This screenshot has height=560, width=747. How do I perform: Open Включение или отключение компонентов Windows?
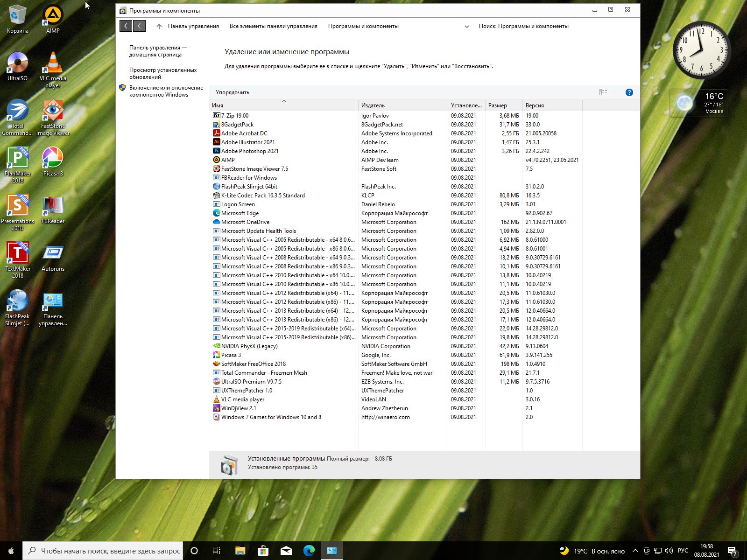[x=166, y=91]
